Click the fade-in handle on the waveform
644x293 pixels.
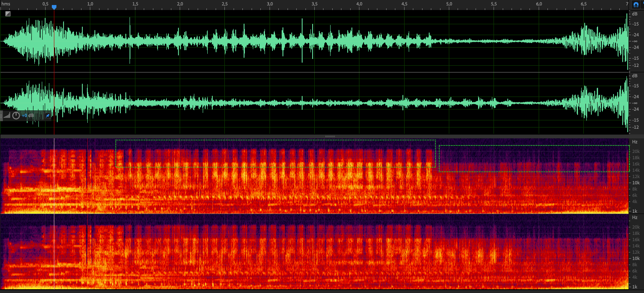point(8,14)
